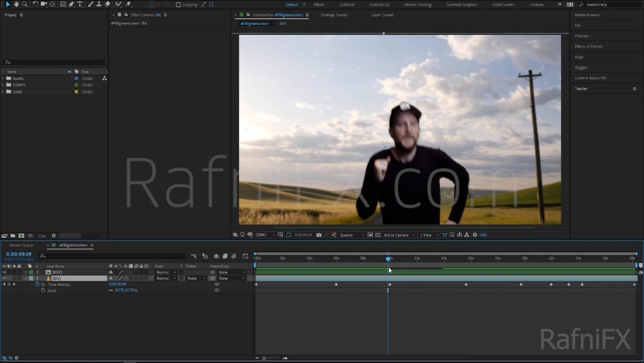The width and height of the screenshot is (644, 363).
Task: Click the Time Remap stopwatch icon
Action: click(x=37, y=284)
